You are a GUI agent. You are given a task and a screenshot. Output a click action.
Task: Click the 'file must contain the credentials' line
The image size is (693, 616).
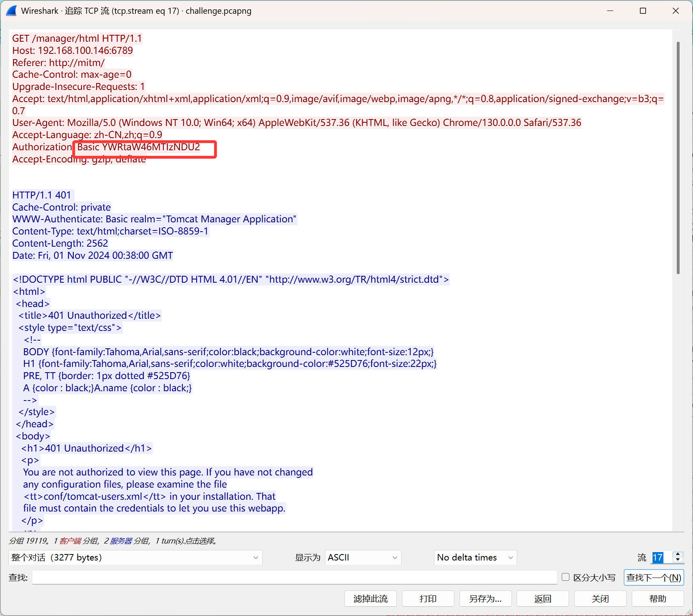click(154, 508)
